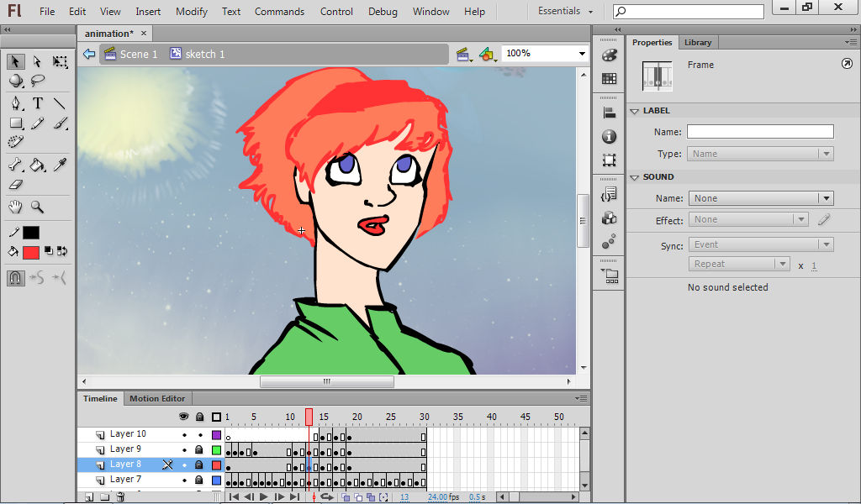This screenshot has height=504, width=861.
Task: Swap stroke and fill colors
Action: [x=62, y=251]
